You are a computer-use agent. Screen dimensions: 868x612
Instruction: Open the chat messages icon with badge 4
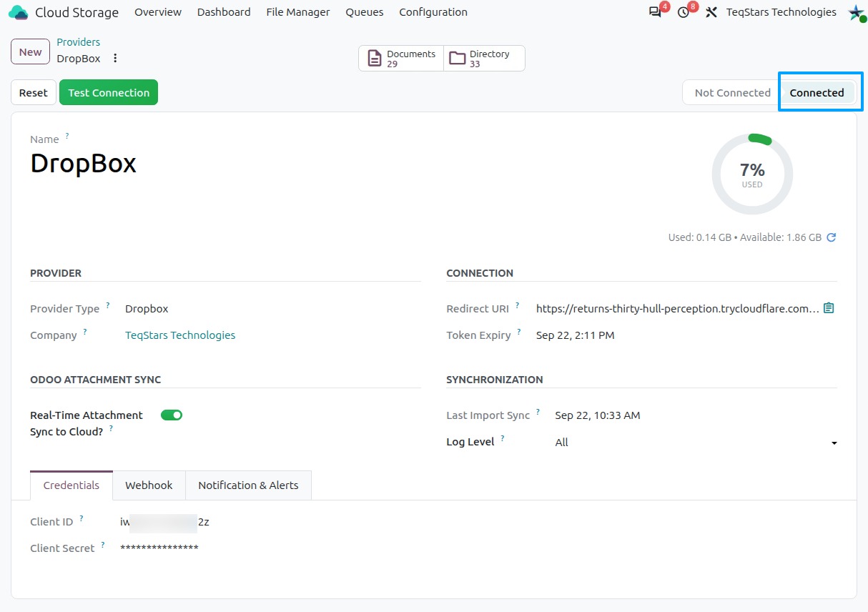(x=655, y=12)
